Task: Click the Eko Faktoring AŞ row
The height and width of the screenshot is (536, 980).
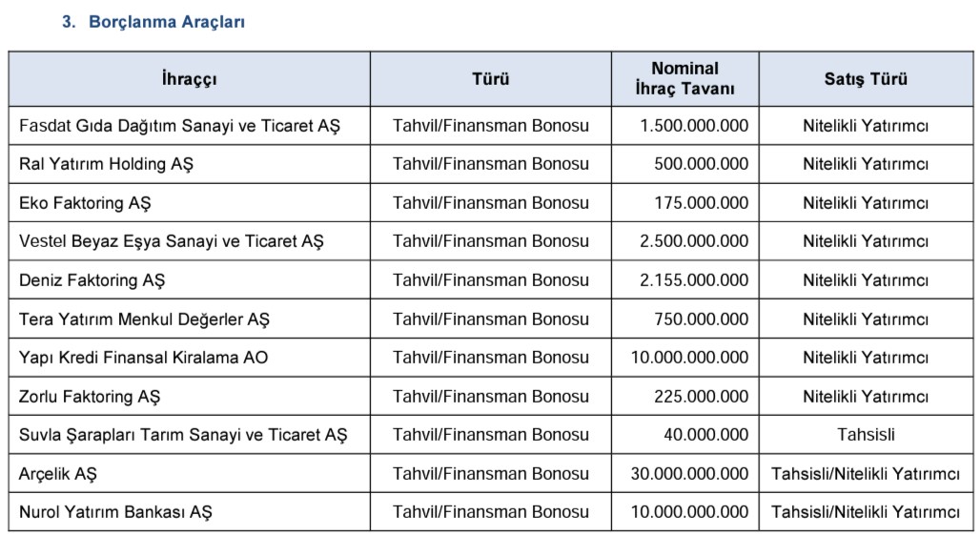Action: pyautogui.click(x=85, y=203)
